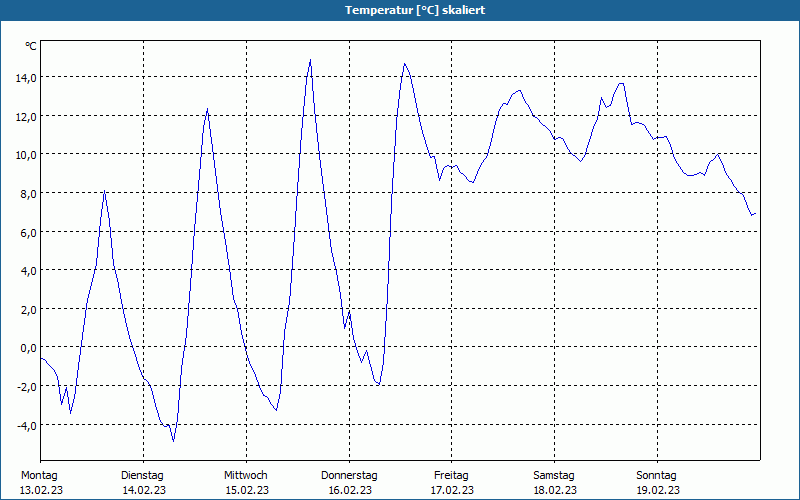Click the Donnerstag day label
The height and width of the screenshot is (500, 800).
(x=349, y=476)
